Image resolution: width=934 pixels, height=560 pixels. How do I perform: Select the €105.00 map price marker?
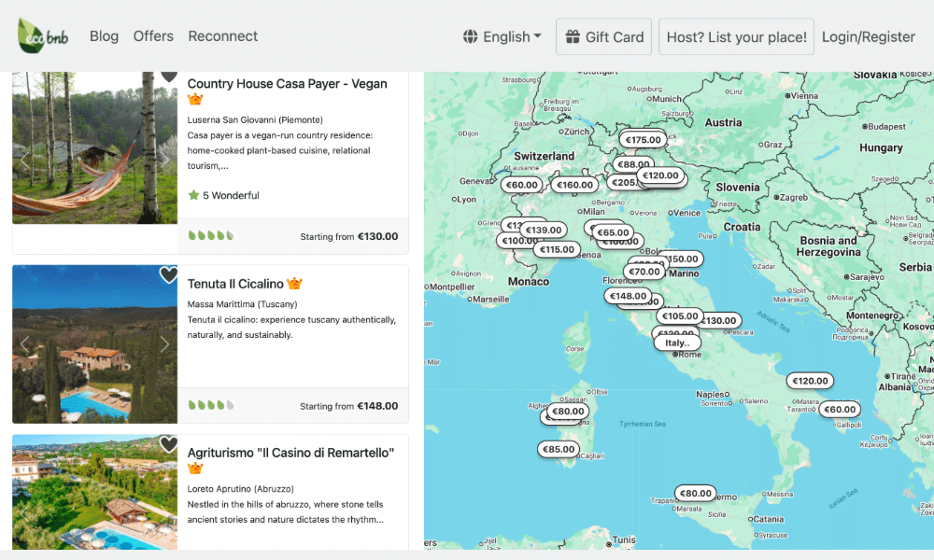point(680,316)
